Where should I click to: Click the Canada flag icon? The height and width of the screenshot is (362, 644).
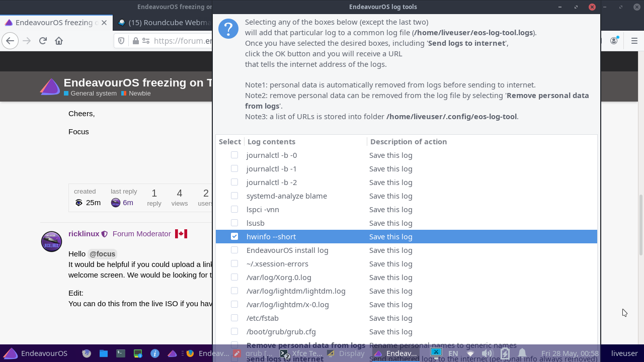pos(181,234)
